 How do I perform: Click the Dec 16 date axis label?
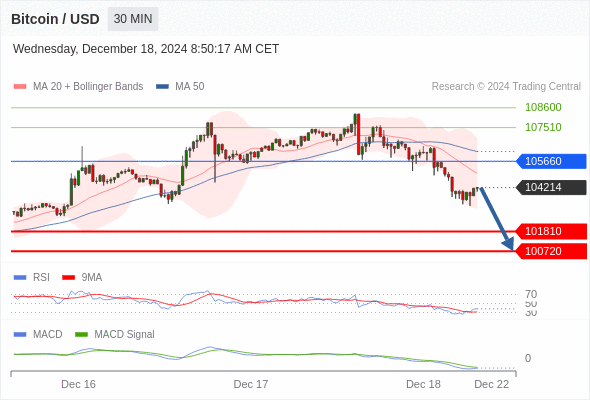pyautogui.click(x=78, y=384)
